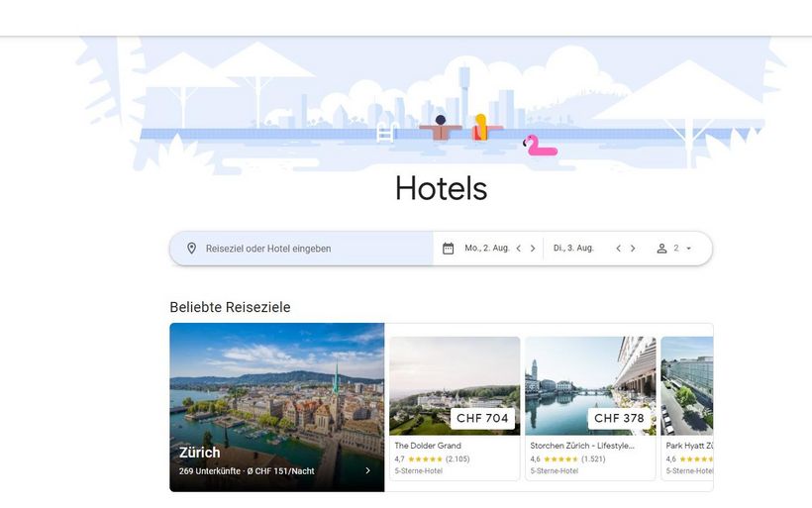Open The Dolder Grand hotel photo
Viewport: 812px width, 508px height.
coord(455,386)
